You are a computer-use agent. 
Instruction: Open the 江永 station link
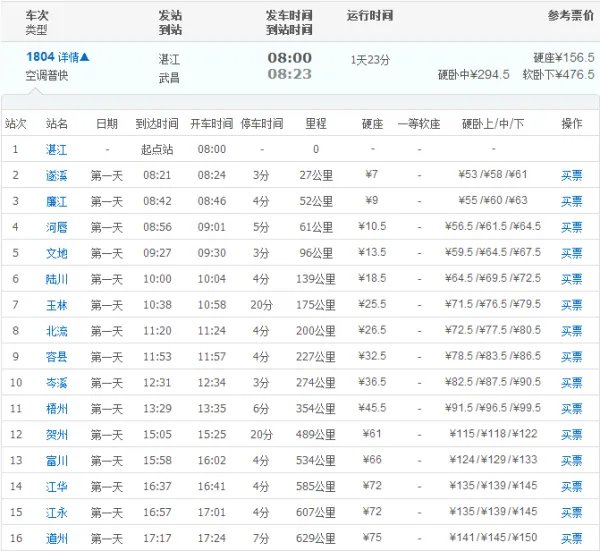click(57, 512)
